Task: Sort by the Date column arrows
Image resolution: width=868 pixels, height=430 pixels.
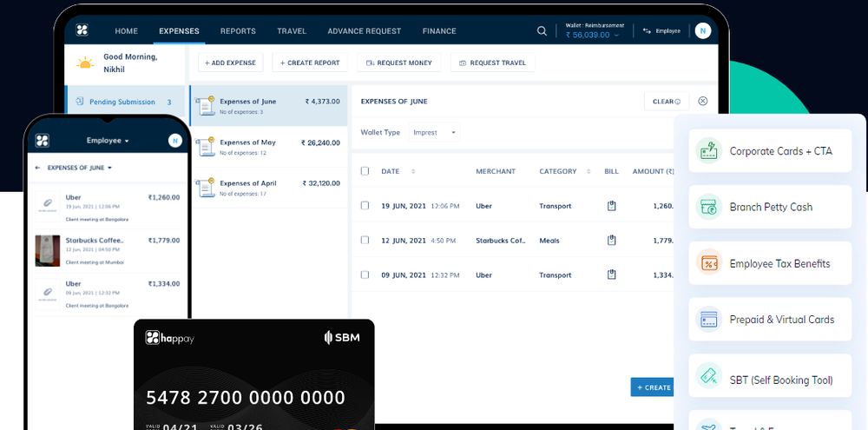Action: click(413, 172)
